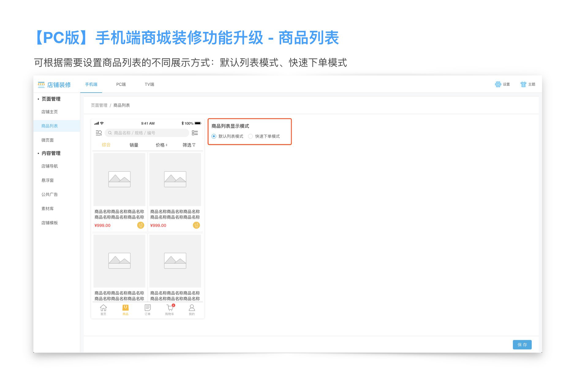Click the 保存 save button
The image size is (588, 368).
(x=522, y=345)
